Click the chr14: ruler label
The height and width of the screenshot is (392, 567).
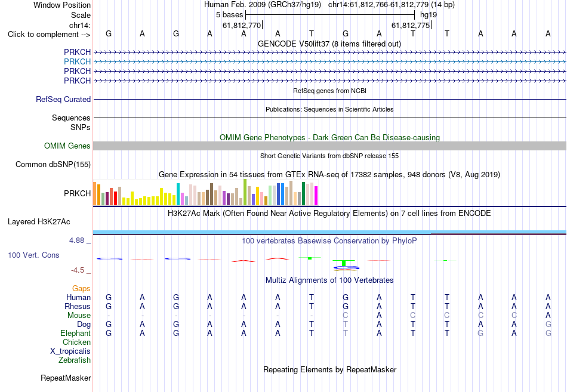click(79, 25)
